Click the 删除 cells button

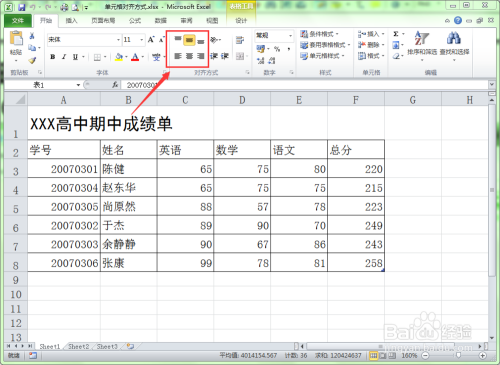pyautogui.click(x=371, y=45)
